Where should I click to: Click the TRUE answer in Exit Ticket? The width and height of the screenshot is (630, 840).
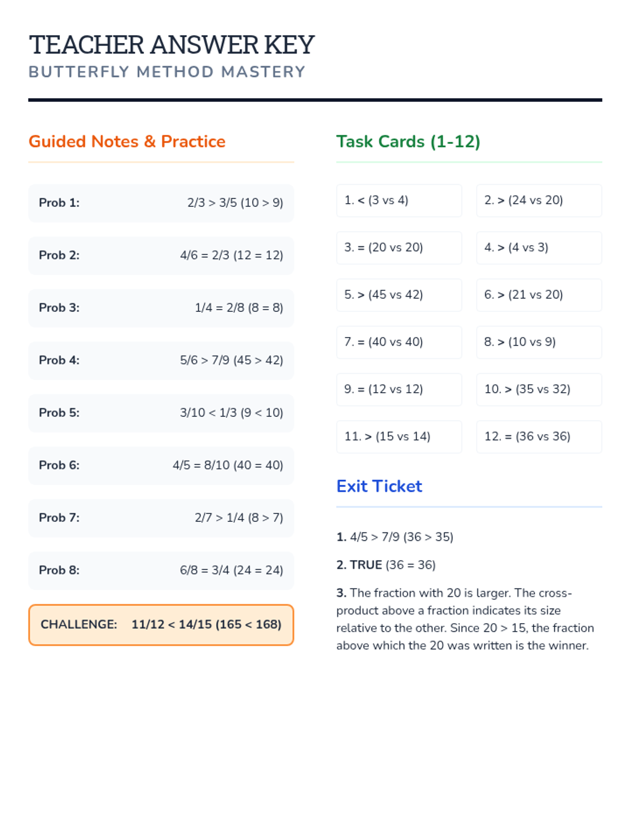tap(366, 565)
